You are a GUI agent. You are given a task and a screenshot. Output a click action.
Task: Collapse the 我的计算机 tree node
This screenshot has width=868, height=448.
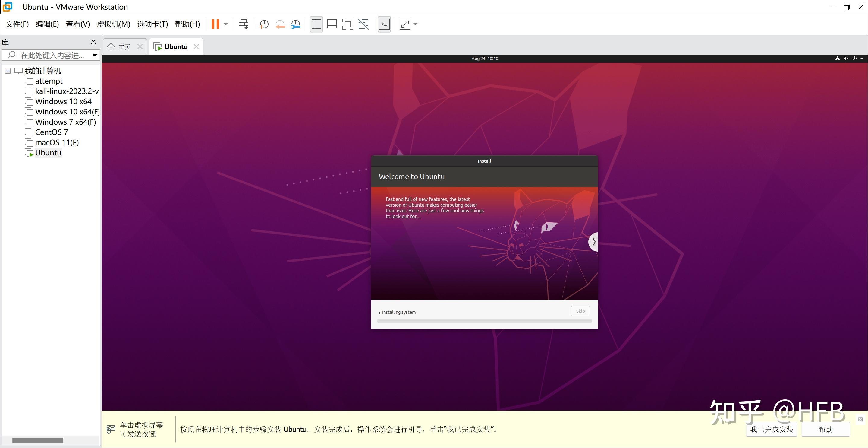tap(8, 71)
